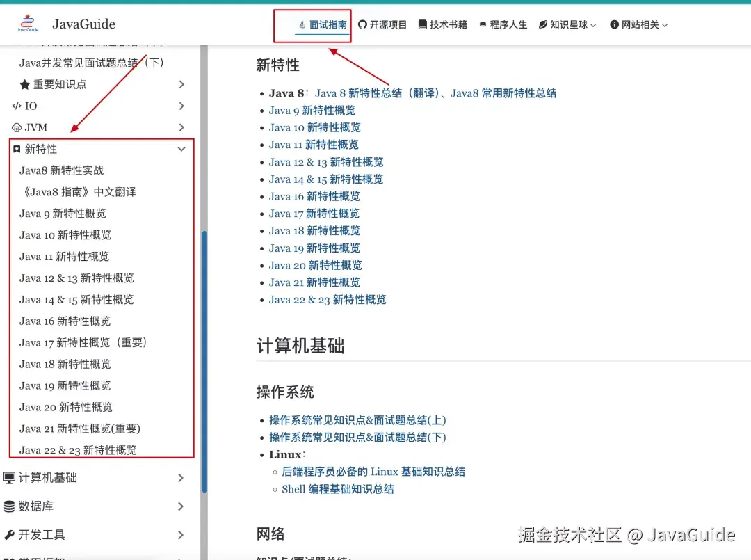Viewport: 751px width, 560px height.
Task: Click the sidebar blue scrollbar thumb
Action: click(204, 362)
